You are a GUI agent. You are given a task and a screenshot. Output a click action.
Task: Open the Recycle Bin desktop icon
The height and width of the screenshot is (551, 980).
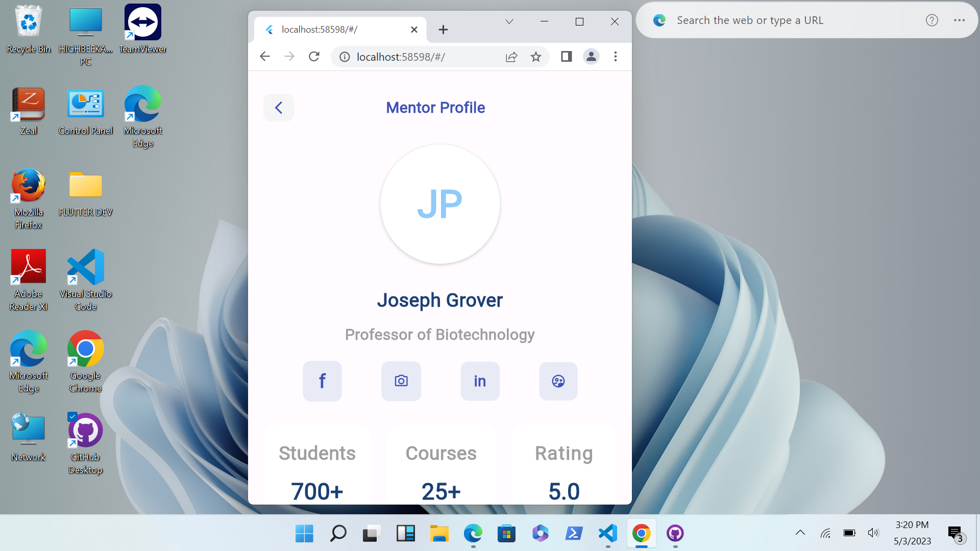pos(29,30)
